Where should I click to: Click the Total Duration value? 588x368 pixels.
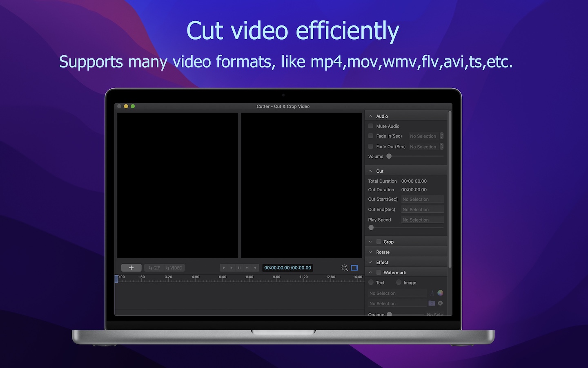[x=414, y=181]
